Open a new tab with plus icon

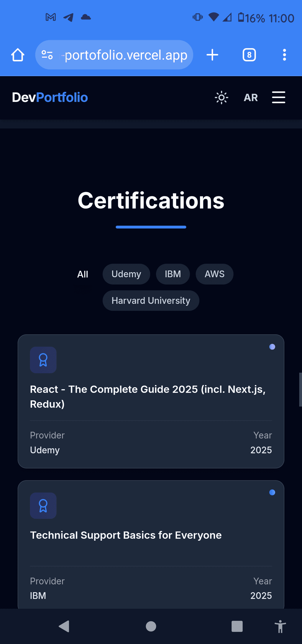(212, 55)
